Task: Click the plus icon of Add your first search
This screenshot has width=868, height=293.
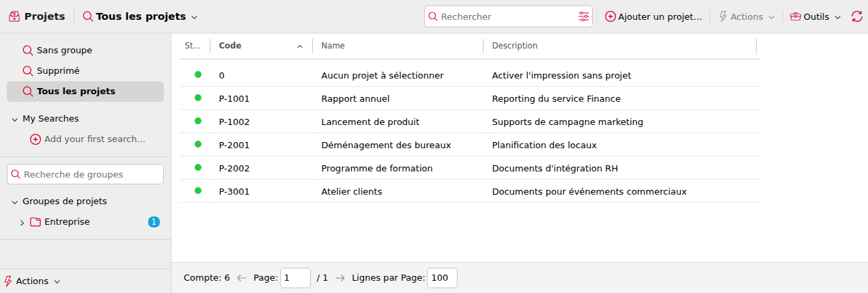Action: [36, 139]
